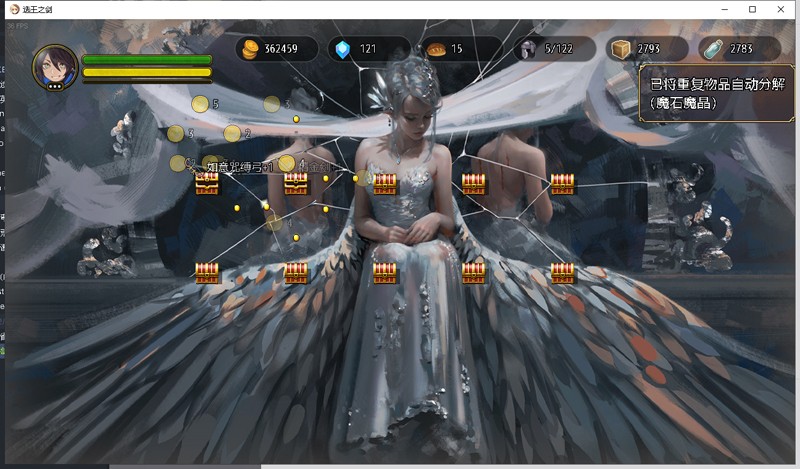Image resolution: width=800 pixels, height=469 pixels.
Task: Click the helmet equipment icon
Action: tap(528, 49)
